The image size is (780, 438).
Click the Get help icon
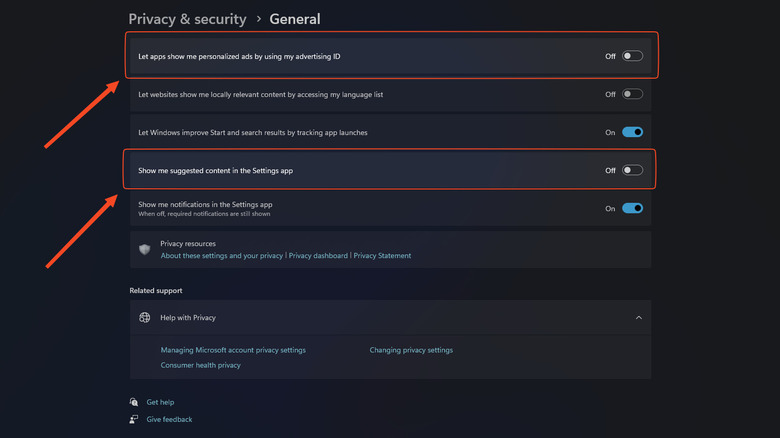134,402
